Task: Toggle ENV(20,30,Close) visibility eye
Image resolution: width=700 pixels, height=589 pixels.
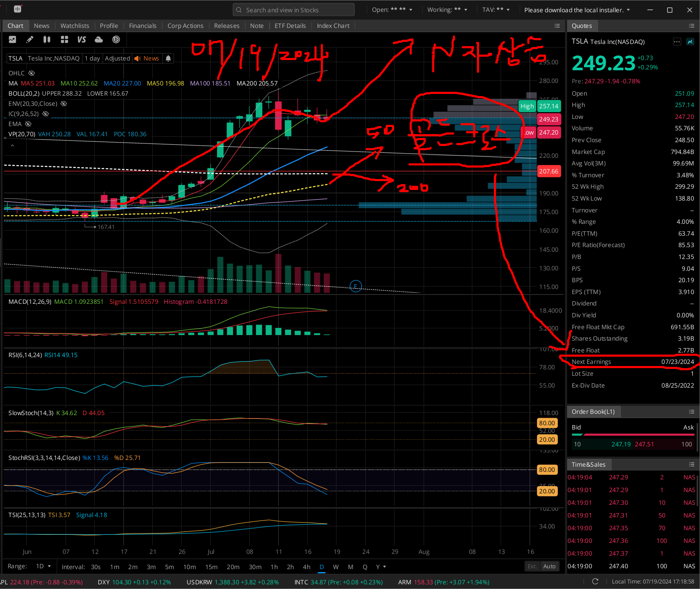Action: pos(63,104)
